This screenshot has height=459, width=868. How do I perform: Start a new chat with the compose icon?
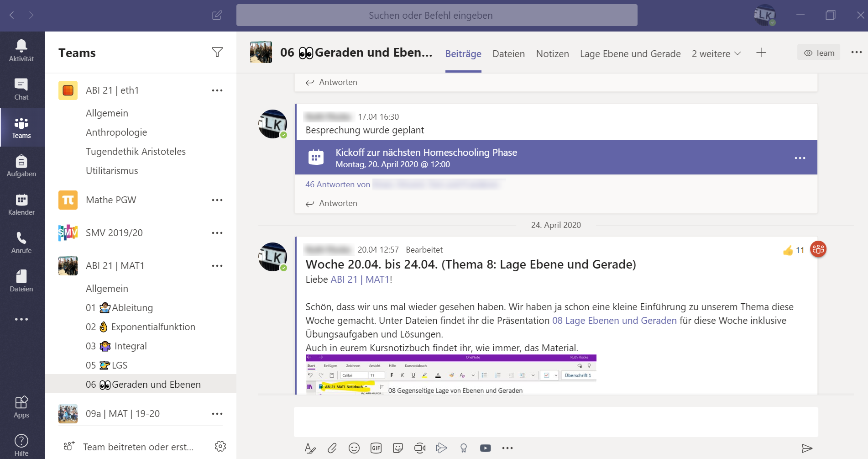[217, 15]
